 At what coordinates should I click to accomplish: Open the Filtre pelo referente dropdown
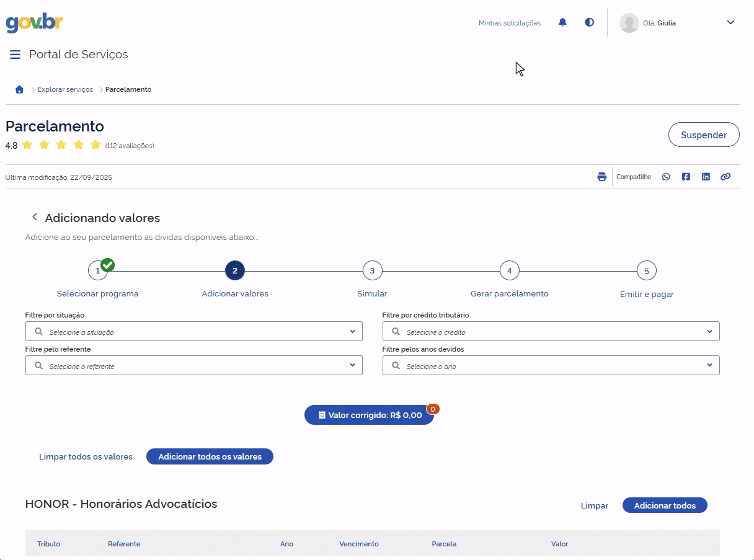pos(194,365)
